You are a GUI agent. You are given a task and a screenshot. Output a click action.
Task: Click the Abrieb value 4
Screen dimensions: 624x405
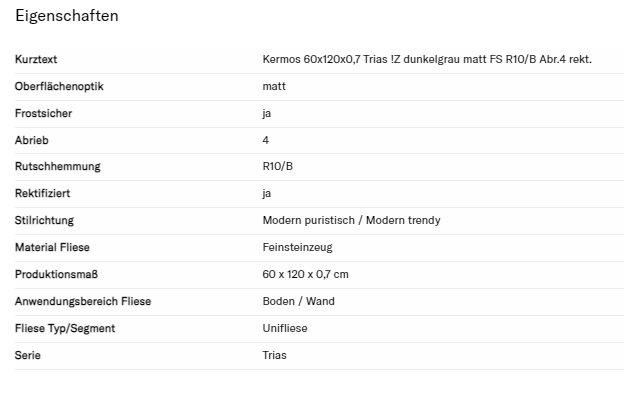tap(266, 140)
